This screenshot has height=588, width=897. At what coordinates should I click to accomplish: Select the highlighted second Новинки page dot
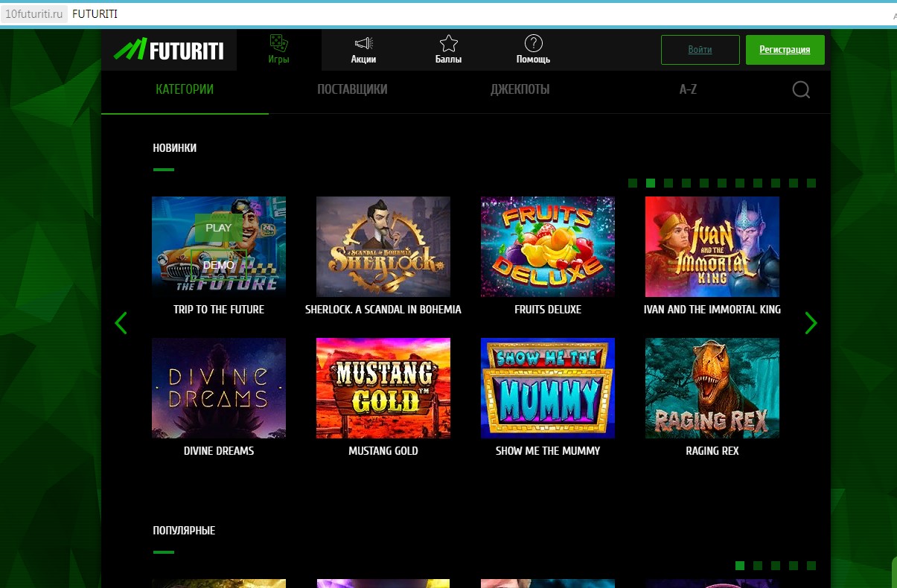click(x=651, y=183)
